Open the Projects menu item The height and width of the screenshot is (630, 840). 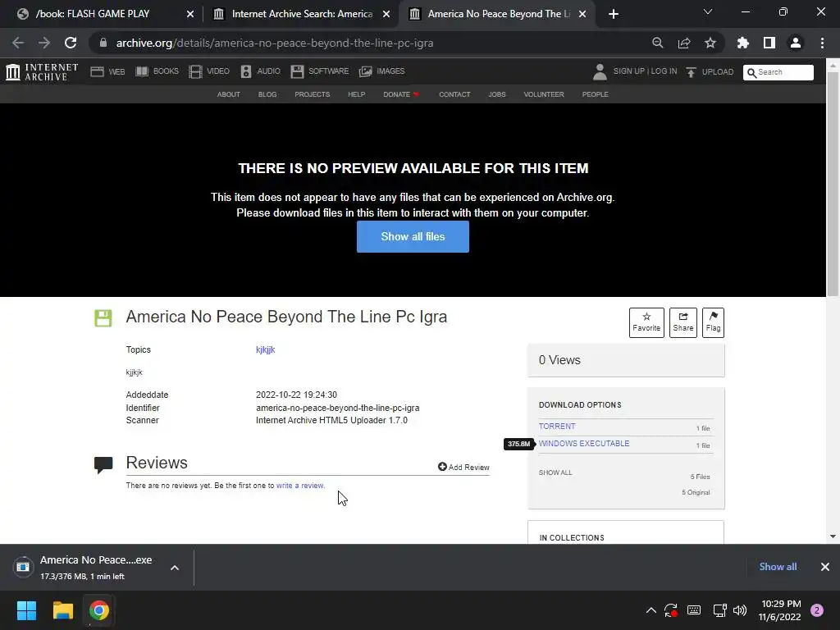click(x=313, y=94)
